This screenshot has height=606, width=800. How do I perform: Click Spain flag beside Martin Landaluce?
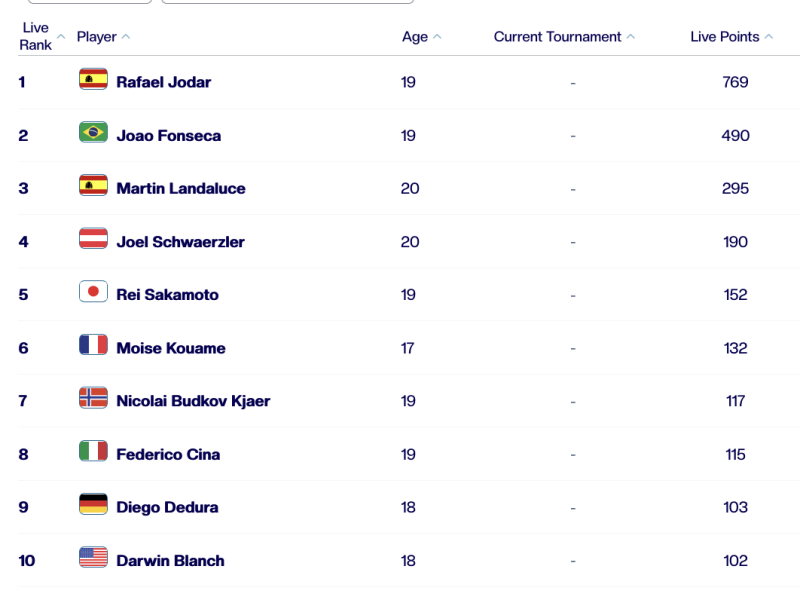click(93, 186)
